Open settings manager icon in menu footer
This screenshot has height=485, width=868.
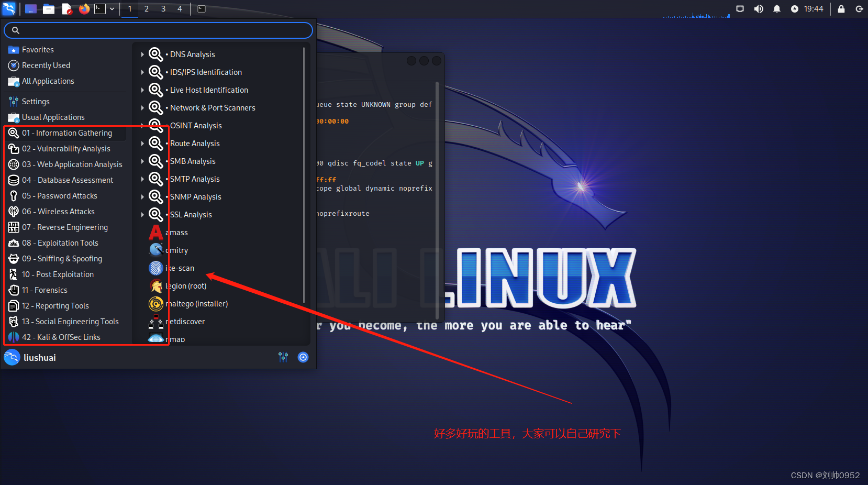pos(283,357)
